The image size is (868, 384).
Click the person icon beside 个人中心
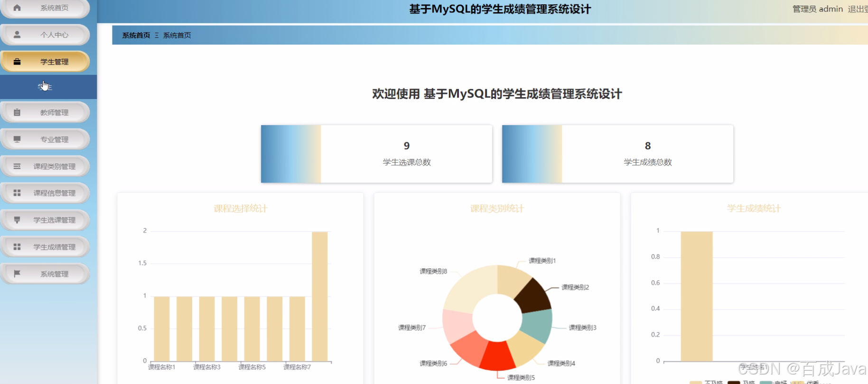point(17,35)
